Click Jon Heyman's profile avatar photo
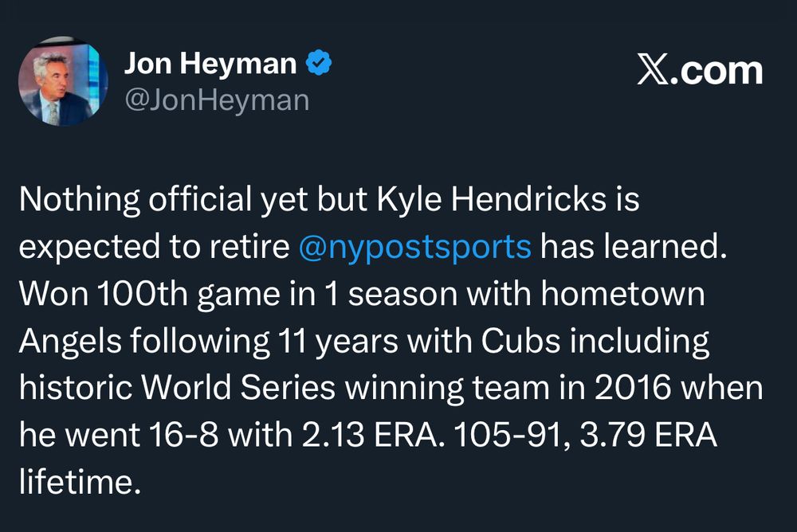797x532 pixels. (64, 82)
